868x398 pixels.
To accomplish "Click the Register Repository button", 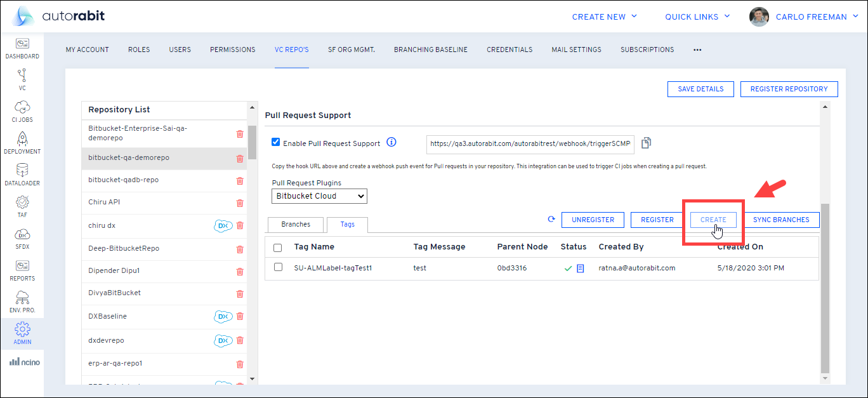I will tap(789, 90).
